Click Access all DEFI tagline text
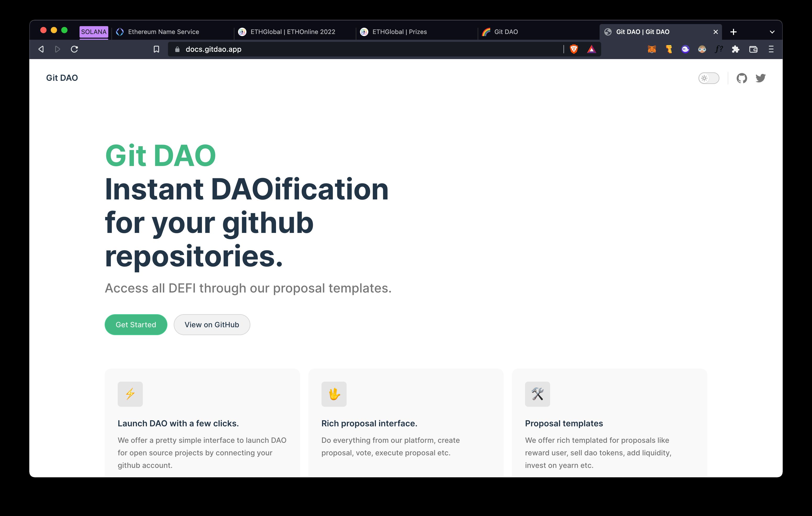The height and width of the screenshot is (516, 812). 248,288
